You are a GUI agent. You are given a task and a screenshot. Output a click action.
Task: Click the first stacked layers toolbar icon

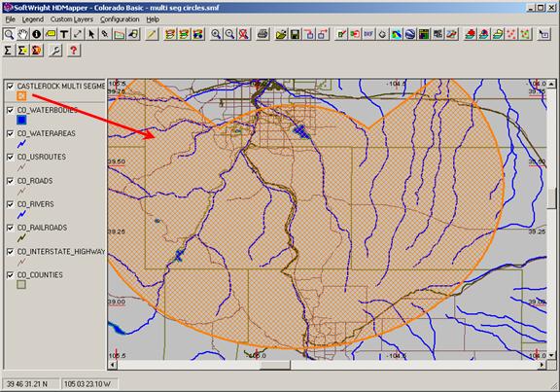pos(170,34)
